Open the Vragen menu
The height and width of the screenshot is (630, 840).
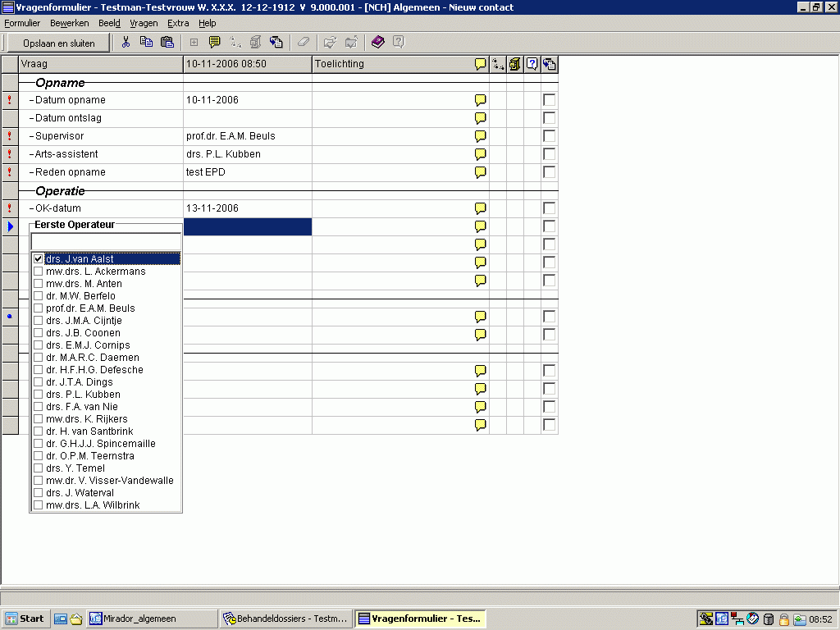pos(144,23)
